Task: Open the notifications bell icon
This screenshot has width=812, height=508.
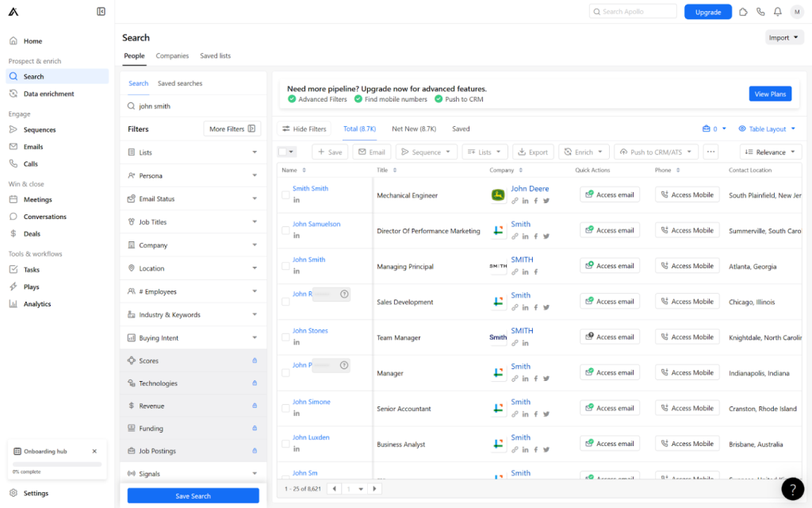Action: [x=777, y=12]
